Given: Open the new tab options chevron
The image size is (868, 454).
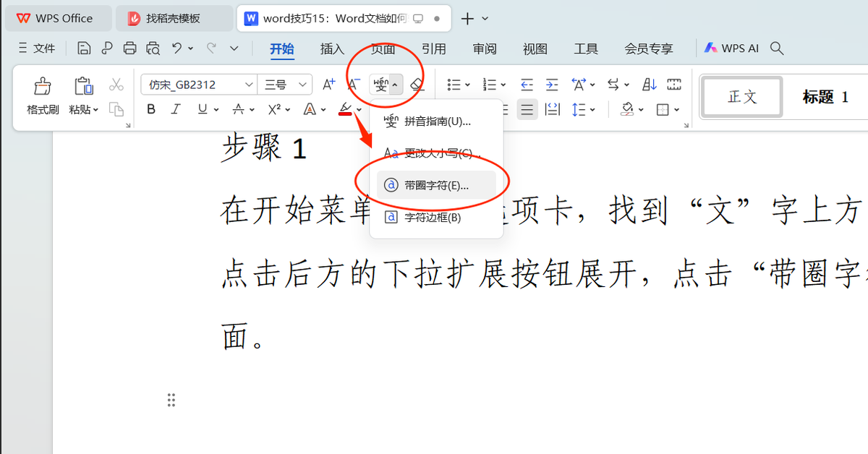Looking at the screenshot, I should [485, 18].
